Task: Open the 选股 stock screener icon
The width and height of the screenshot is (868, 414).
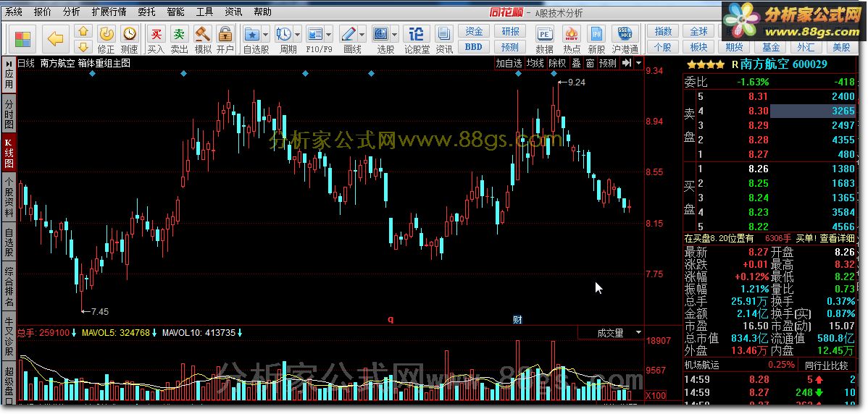Action: 381,34
